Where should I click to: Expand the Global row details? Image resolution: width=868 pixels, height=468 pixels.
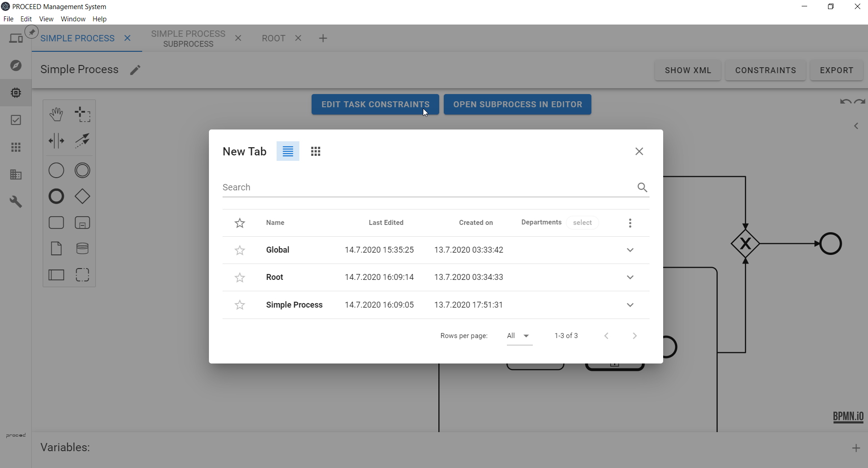coord(630,250)
